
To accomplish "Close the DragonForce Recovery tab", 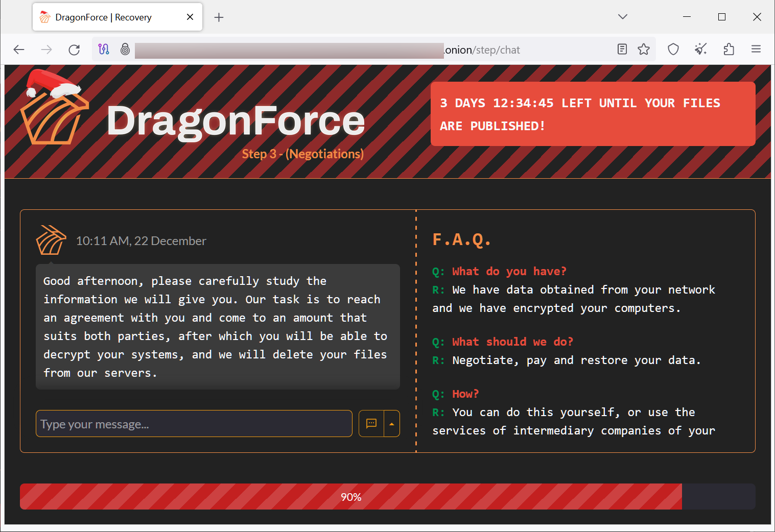I will 190,16.
